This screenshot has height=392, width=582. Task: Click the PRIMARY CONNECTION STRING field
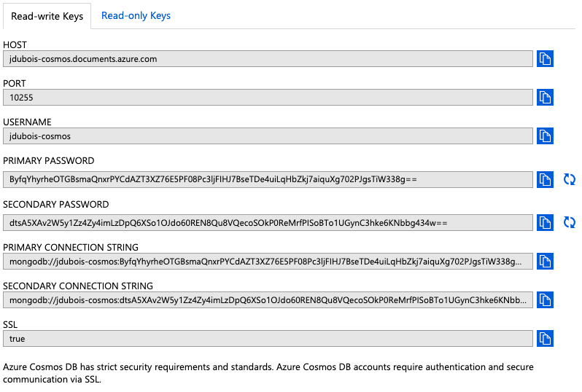point(268,262)
